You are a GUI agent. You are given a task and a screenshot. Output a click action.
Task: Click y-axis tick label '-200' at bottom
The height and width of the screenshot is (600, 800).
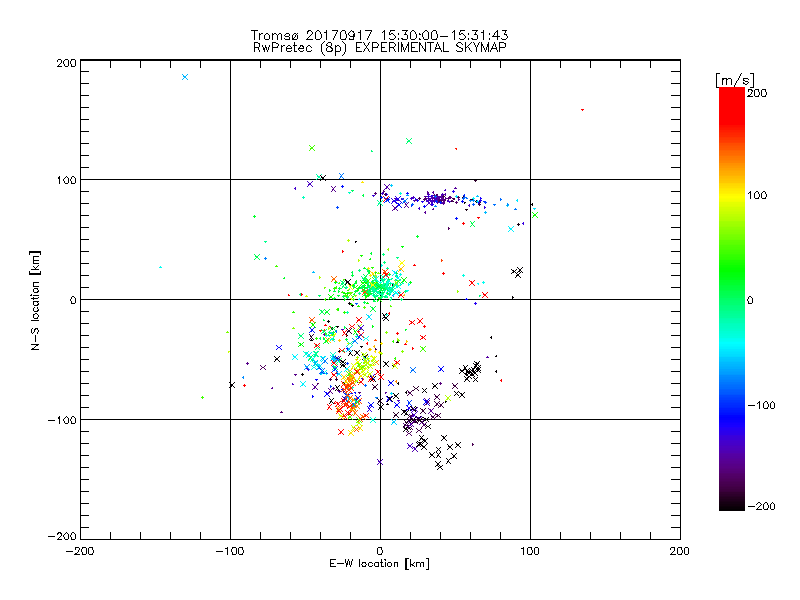[62, 536]
